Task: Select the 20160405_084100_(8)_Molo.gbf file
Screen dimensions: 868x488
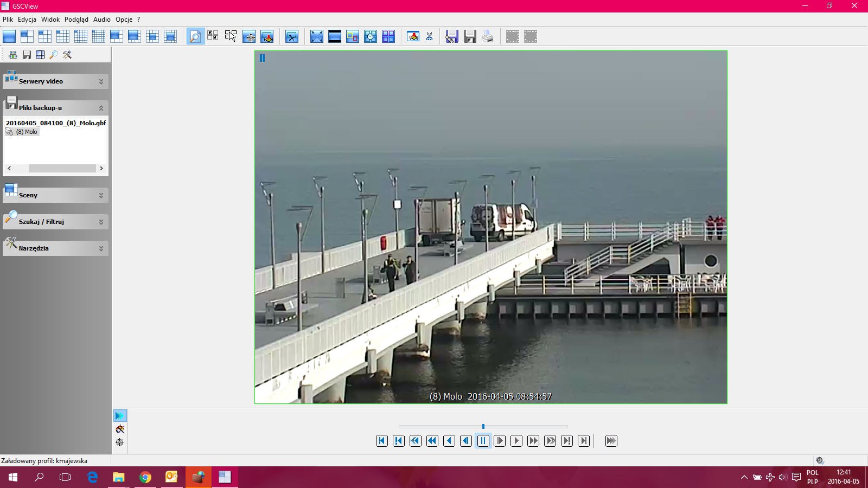Action: 56,123
